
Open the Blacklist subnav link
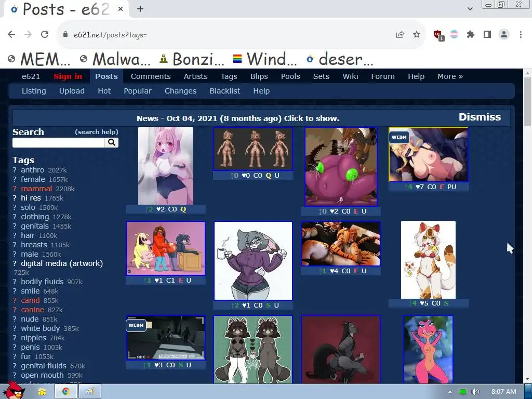tap(224, 91)
